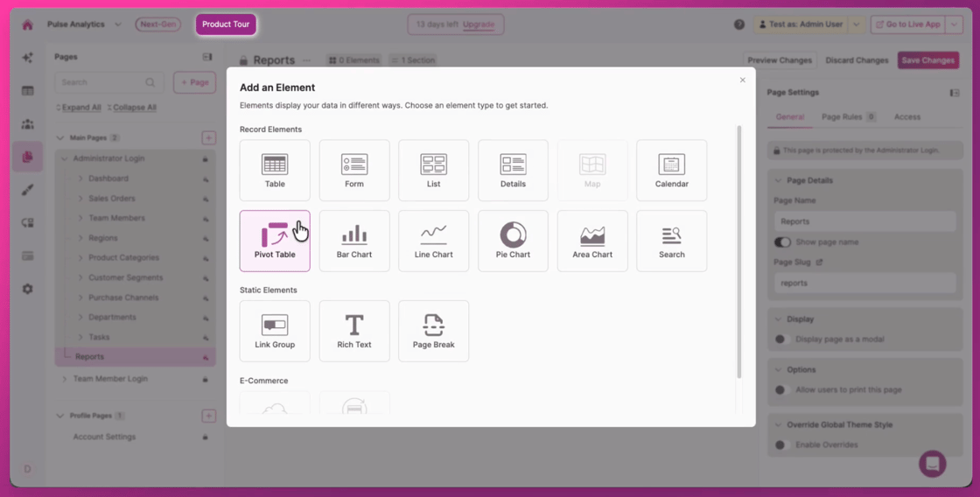
Task: Expand the Team Member Login tree
Action: 65,379
